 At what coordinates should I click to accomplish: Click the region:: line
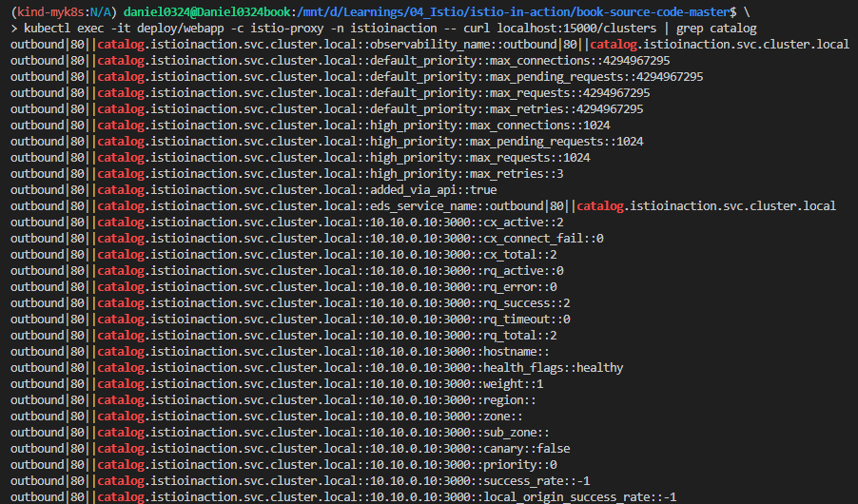(274, 399)
